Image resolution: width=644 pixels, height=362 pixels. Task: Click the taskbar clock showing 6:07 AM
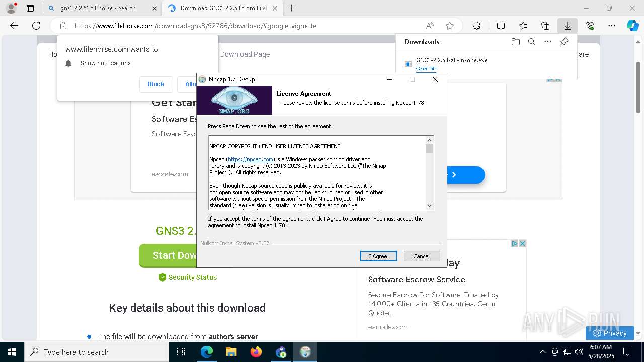pos(600,352)
